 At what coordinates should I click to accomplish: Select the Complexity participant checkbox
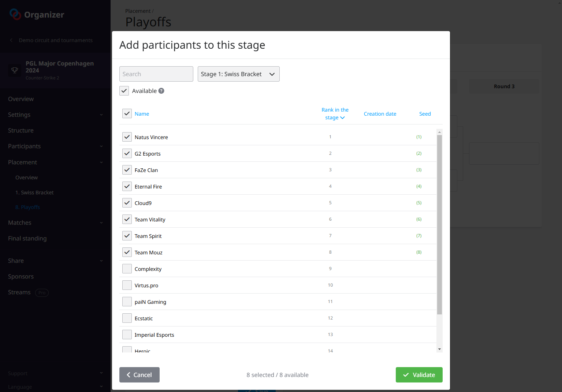(127, 269)
